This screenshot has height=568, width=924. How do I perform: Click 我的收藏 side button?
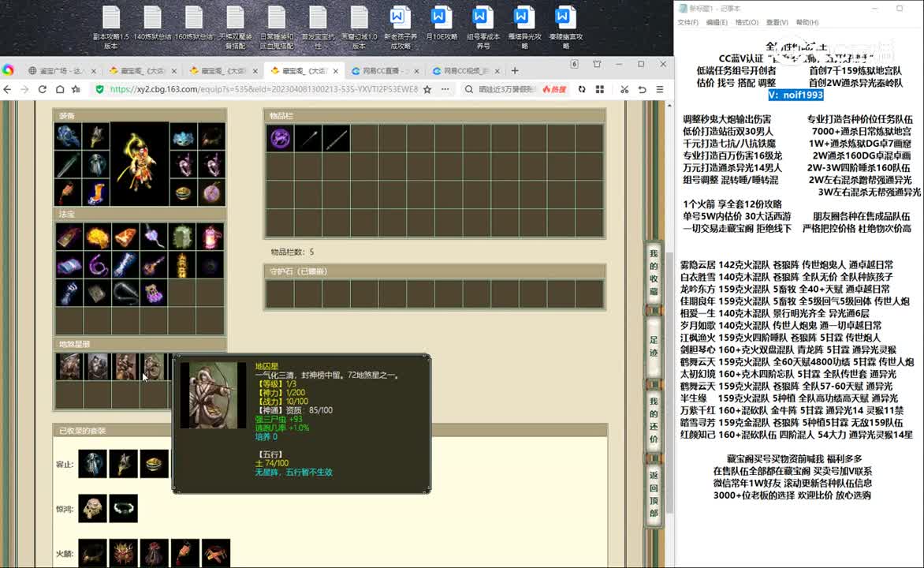pos(654,272)
